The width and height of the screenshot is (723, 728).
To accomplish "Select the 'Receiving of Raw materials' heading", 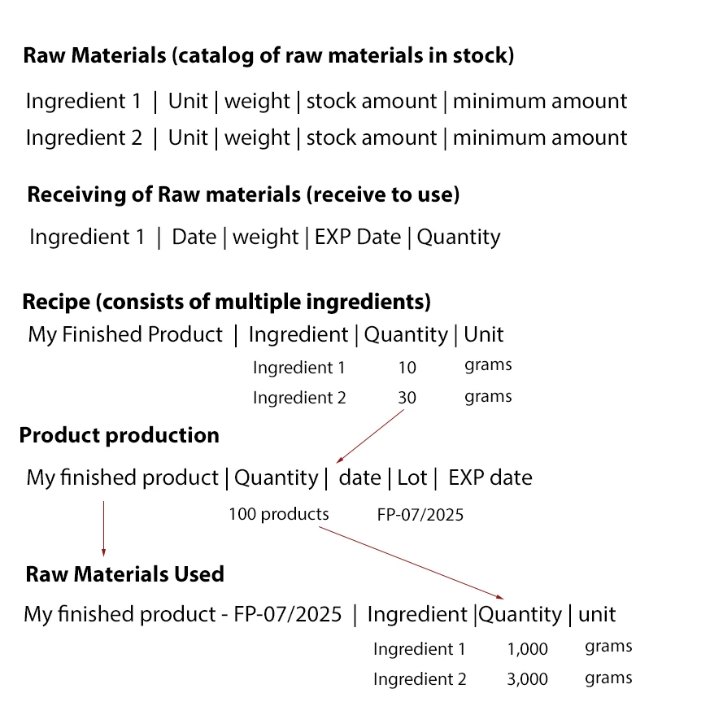I will point(164,194).
